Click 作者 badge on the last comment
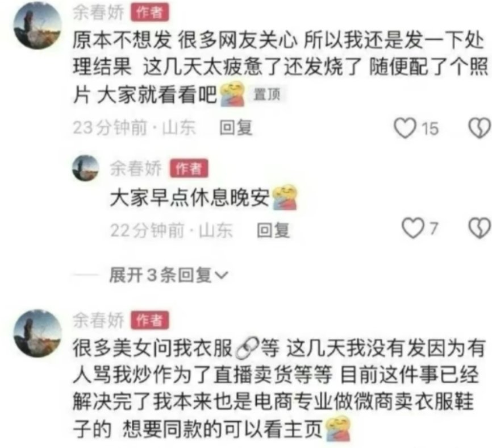This screenshot has height=448, width=492. click(x=149, y=320)
